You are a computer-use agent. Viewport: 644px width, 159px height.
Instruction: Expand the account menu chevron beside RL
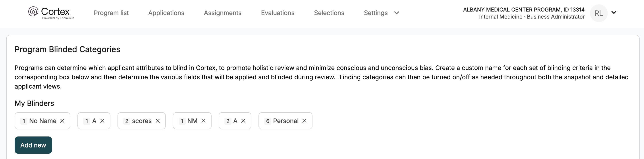[x=614, y=13]
